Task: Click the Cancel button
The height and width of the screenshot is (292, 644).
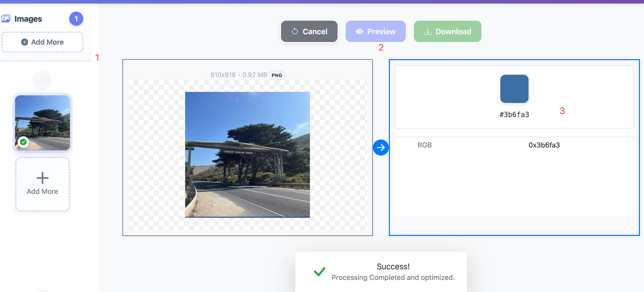Action: point(309,31)
